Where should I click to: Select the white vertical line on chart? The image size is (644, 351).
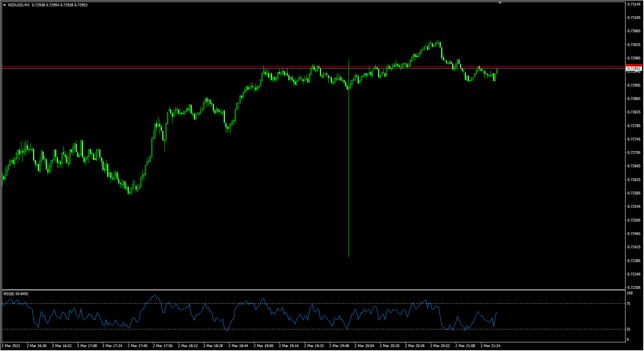349,158
